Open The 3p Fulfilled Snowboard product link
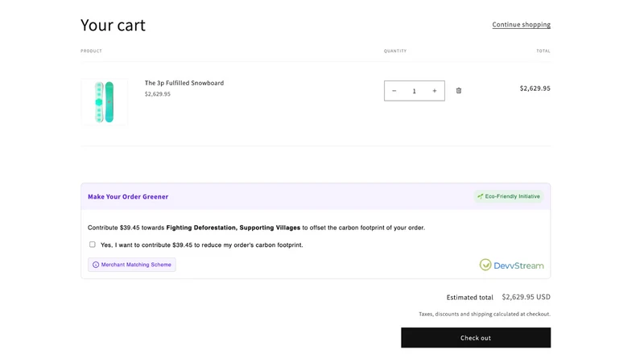The image size is (644, 362). click(184, 83)
